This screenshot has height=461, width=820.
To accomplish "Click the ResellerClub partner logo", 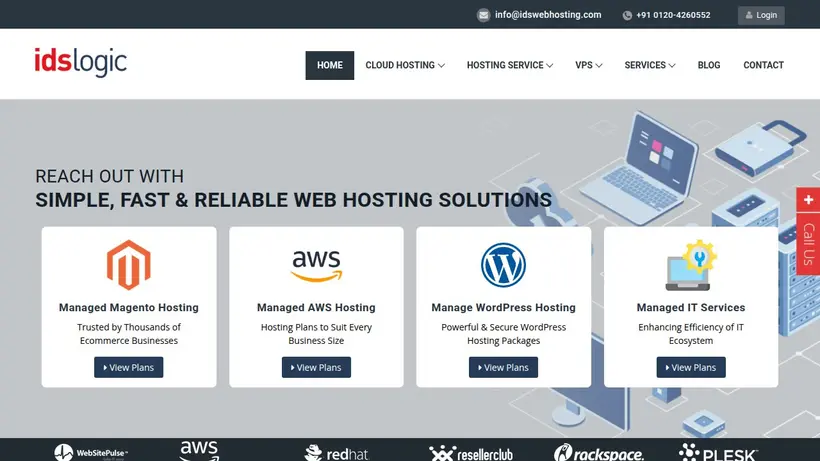I will (x=471, y=454).
